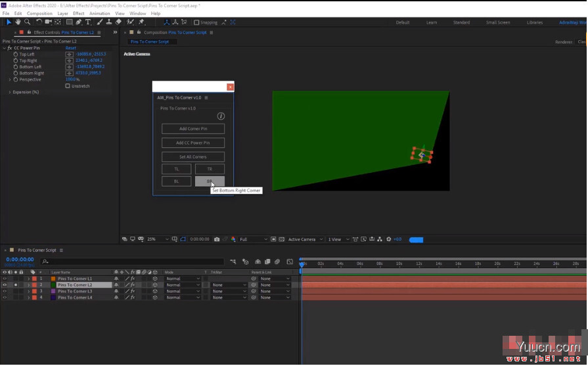Select the Zoom magnifier tool
The width and height of the screenshot is (588, 366).
tap(27, 22)
